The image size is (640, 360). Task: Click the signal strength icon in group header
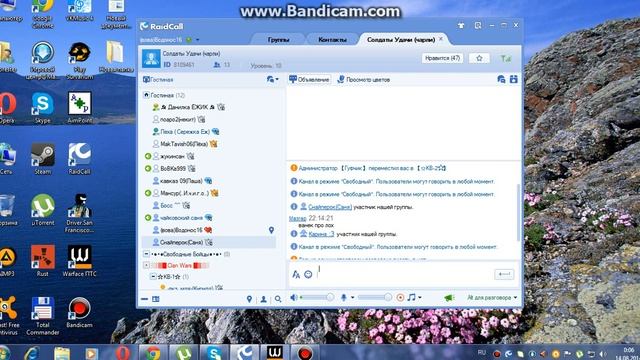[x=506, y=58]
